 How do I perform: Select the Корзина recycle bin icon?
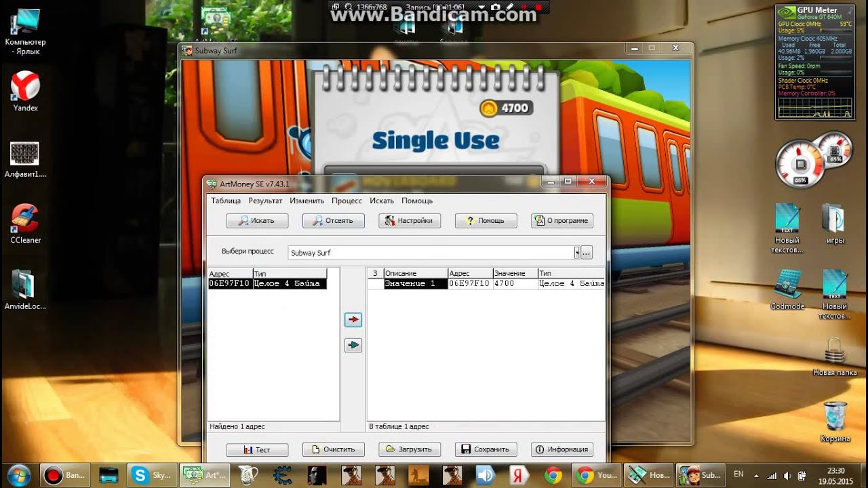[835, 422]
